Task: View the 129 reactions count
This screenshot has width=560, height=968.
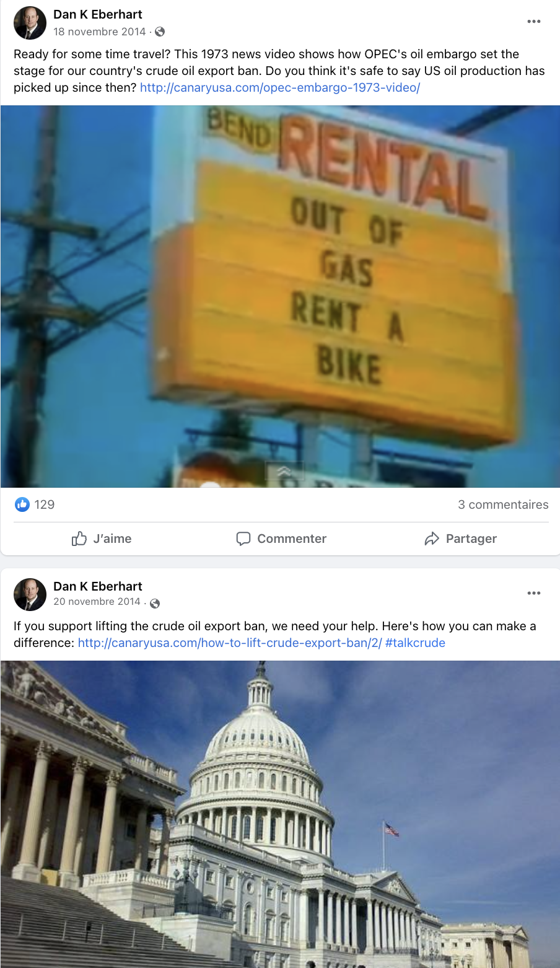Action: (x=45, y=504)
